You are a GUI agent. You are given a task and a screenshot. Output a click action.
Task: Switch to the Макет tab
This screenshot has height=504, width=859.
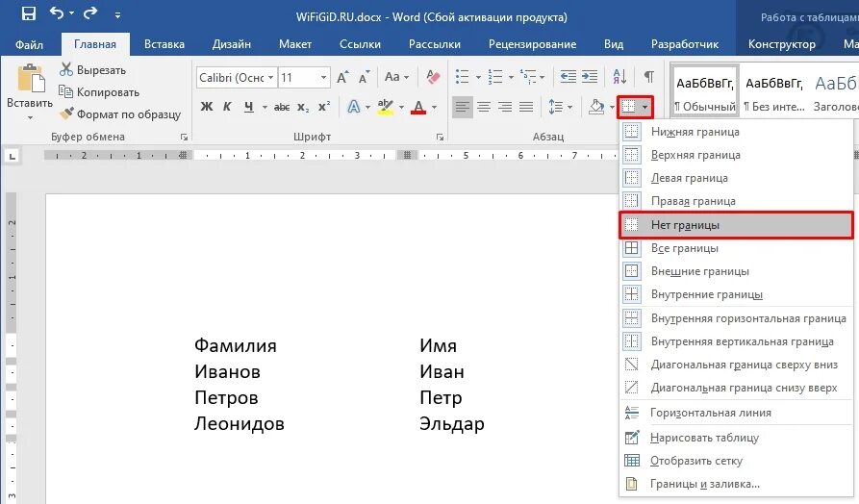tap(295, 44)
